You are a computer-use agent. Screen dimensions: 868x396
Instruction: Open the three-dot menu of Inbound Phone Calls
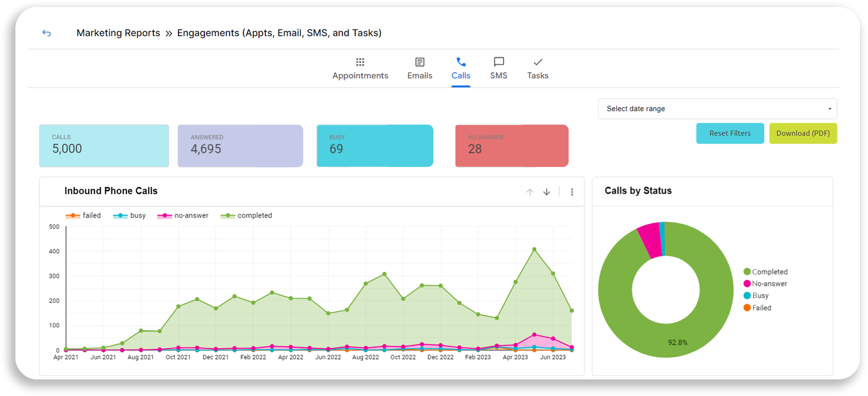[572, 192]
